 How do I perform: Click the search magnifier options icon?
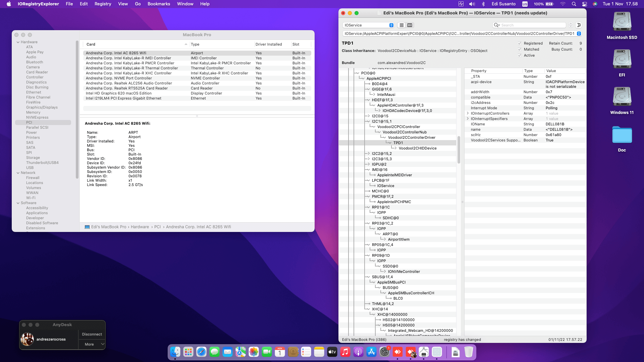coord(496,25)
